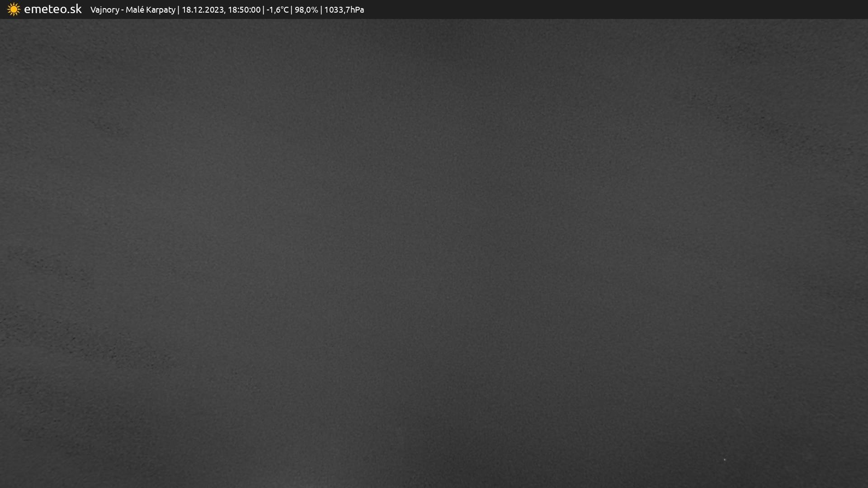
Task: Click the separator before humidity value
Action: 291,10
